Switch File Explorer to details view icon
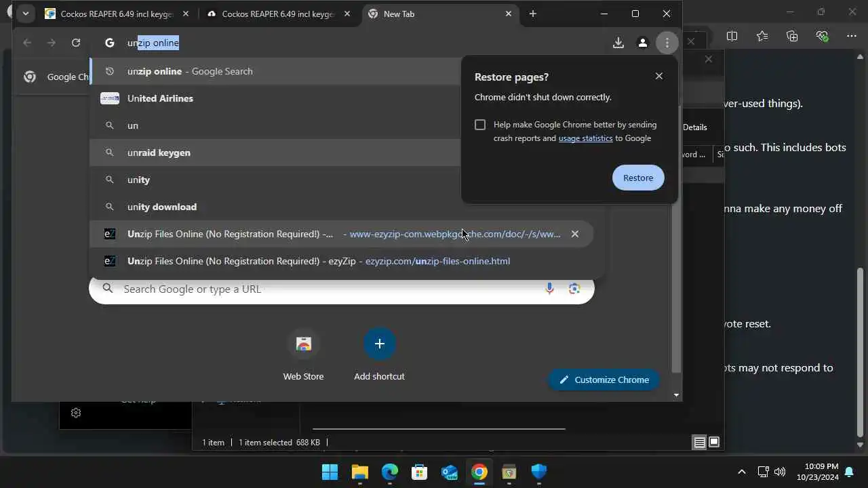Viewport: 868px width, 488px height. 699,443
